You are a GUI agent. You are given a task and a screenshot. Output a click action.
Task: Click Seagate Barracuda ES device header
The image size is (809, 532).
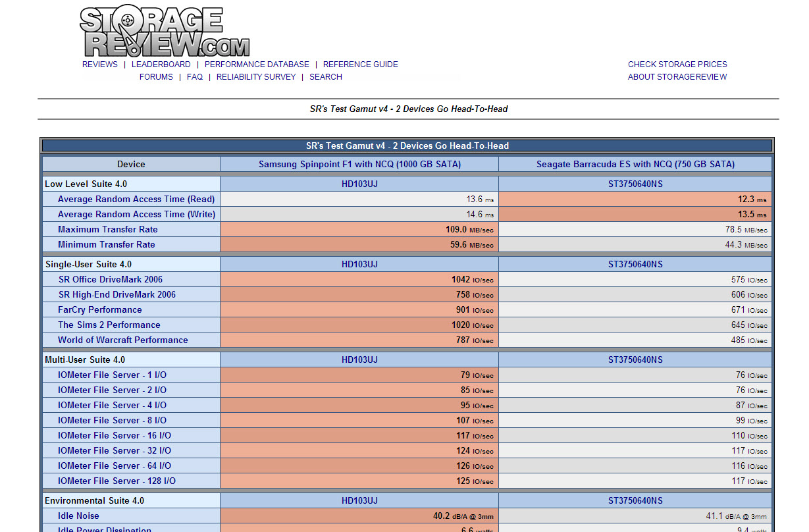[x=635, y=165]
